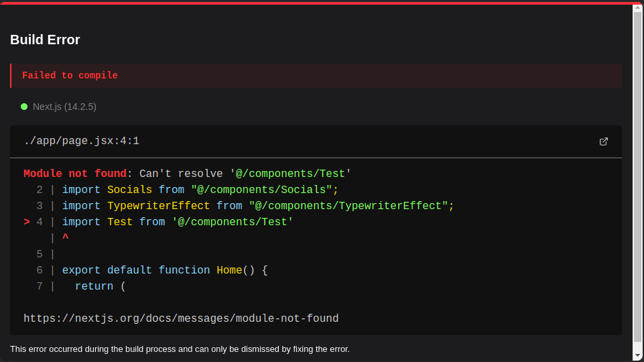Click the 'Next.js (14.2.5)' version text
This screenshot has height=362, width=644.
tap(64, 107)
